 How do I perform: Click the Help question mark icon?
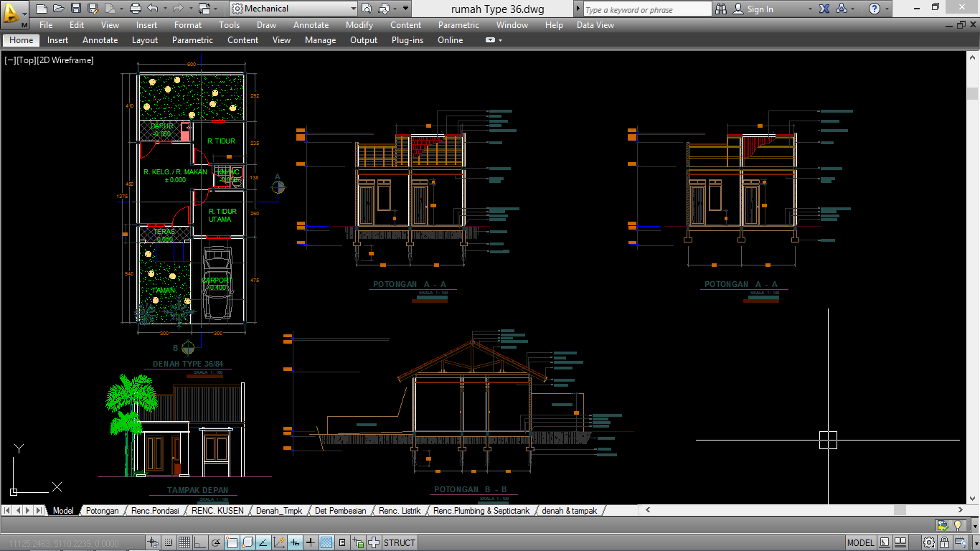[875, 9]
